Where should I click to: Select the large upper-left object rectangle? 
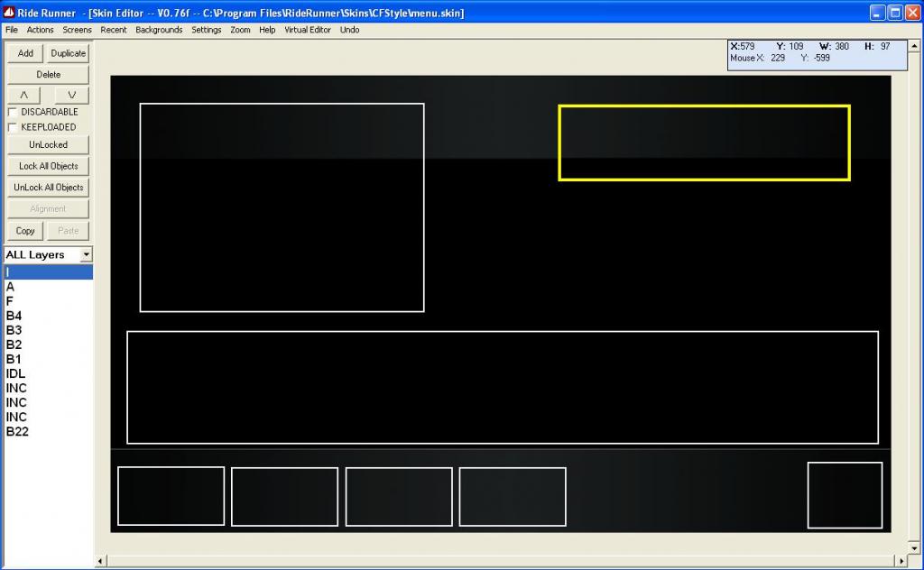282,207
